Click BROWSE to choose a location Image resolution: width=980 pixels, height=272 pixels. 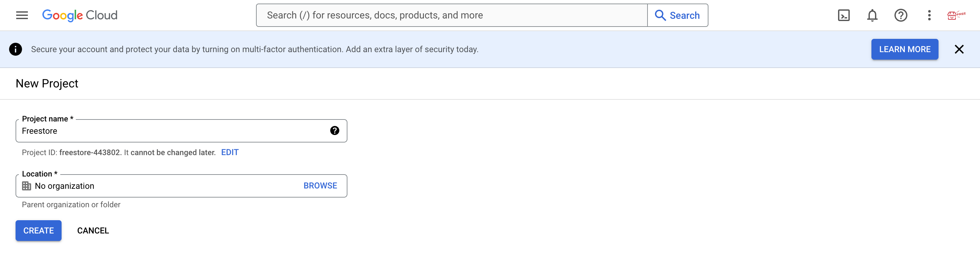[320, 186]
